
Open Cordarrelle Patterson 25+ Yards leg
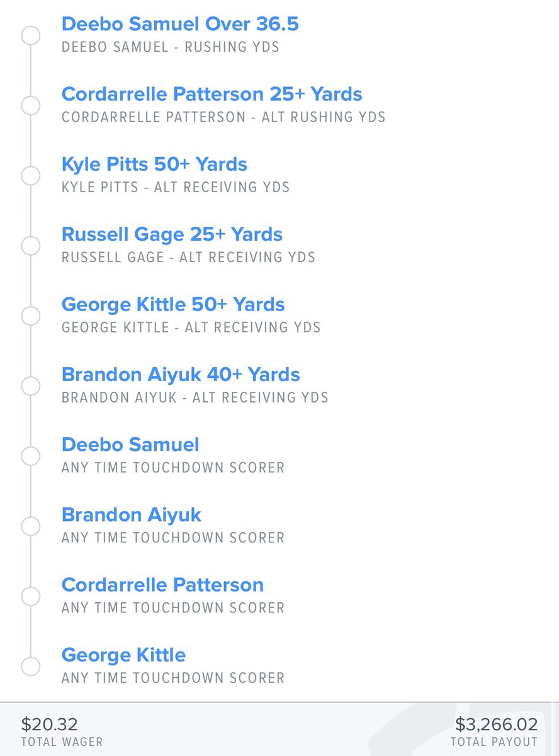212,94
